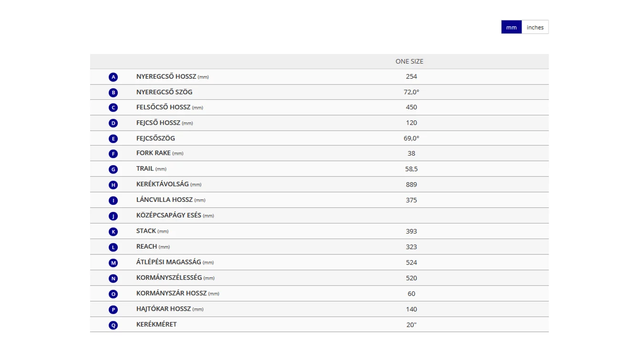Select the fork rake value 38

411,153
